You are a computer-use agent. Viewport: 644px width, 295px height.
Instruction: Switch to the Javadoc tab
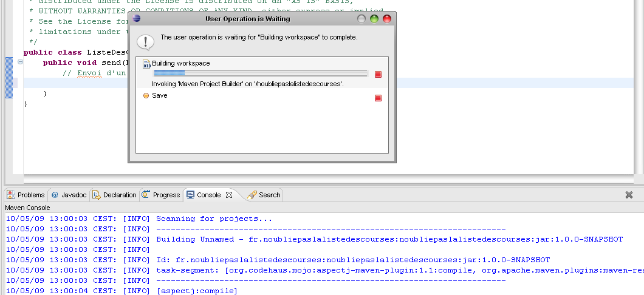pos(69,195)
